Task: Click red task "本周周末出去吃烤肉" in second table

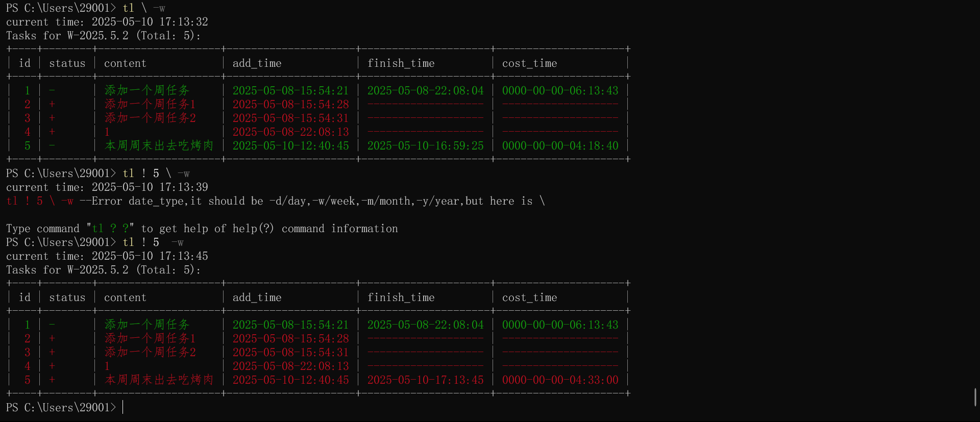Action: pyautogui.click(x=159, y=380)
